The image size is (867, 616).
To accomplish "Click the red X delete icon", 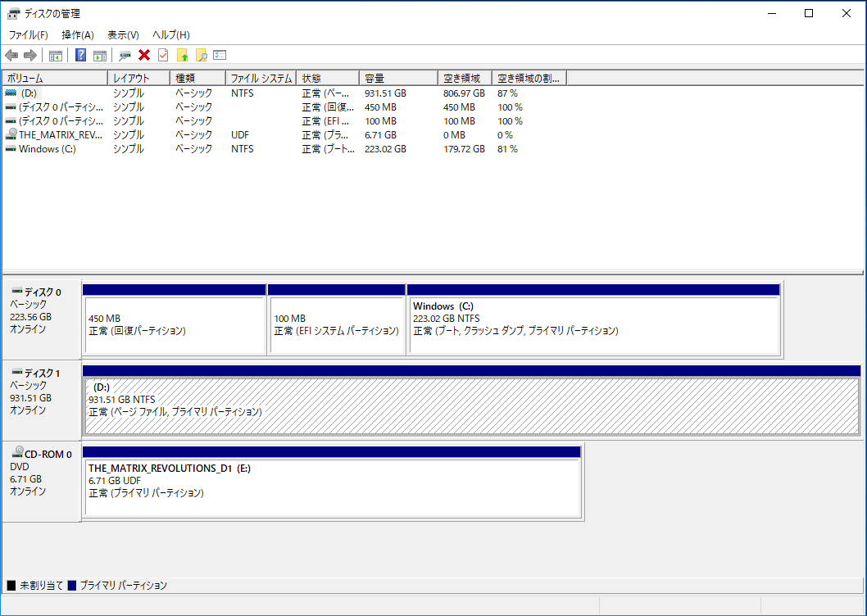I will point(144,56).
